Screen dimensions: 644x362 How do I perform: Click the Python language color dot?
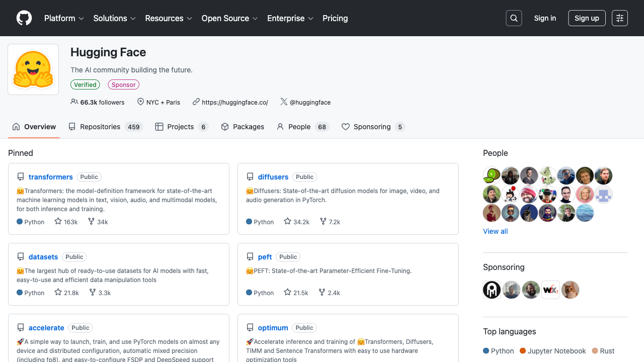486,351
